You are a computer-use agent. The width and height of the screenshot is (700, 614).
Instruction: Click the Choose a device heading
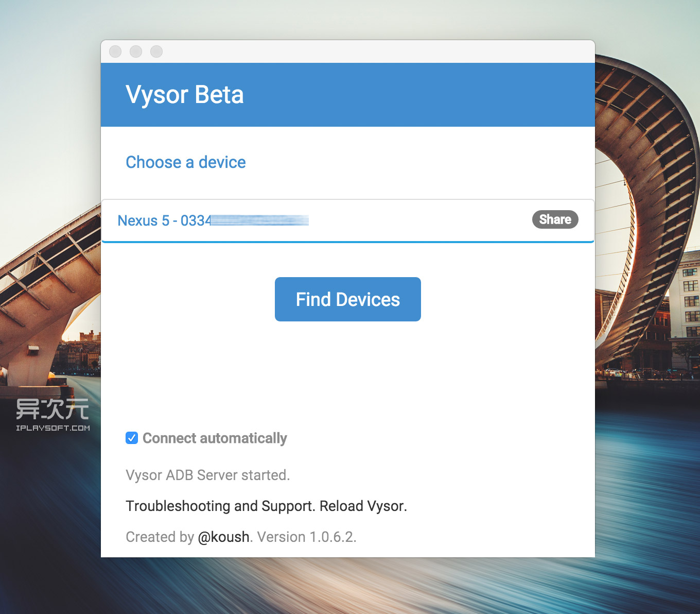pyautogui.click(x=185, y=162)
